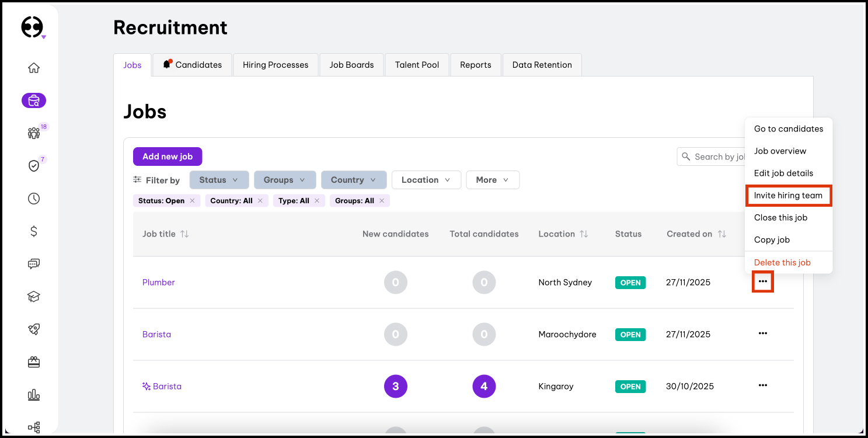This screenshot has width=868, height=438.
Task: Open the clock time tracking icon
Action: 34,199
